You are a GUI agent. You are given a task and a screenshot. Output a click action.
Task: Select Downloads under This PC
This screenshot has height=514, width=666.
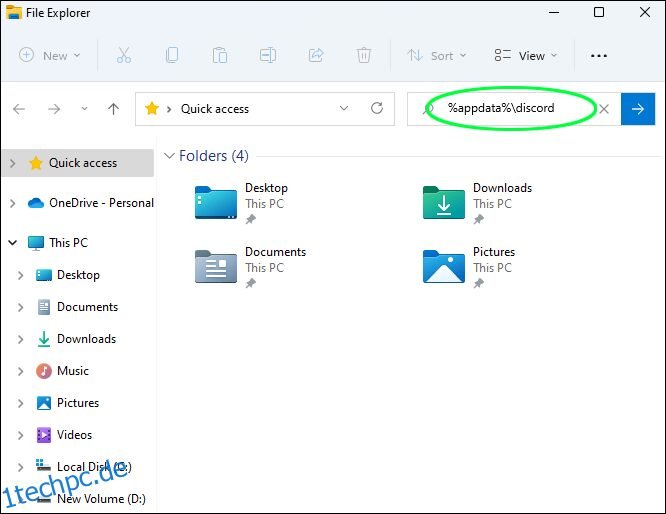click(76, 339)
